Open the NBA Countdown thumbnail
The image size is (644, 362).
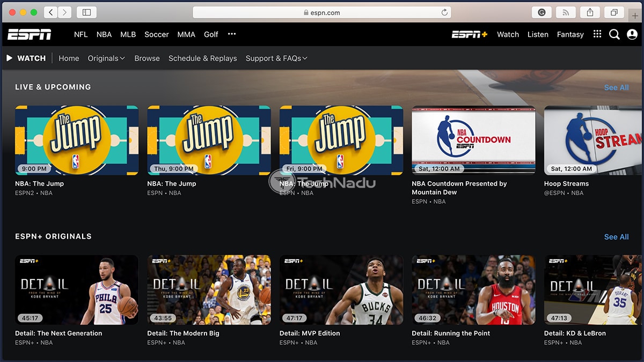point(473,141)
